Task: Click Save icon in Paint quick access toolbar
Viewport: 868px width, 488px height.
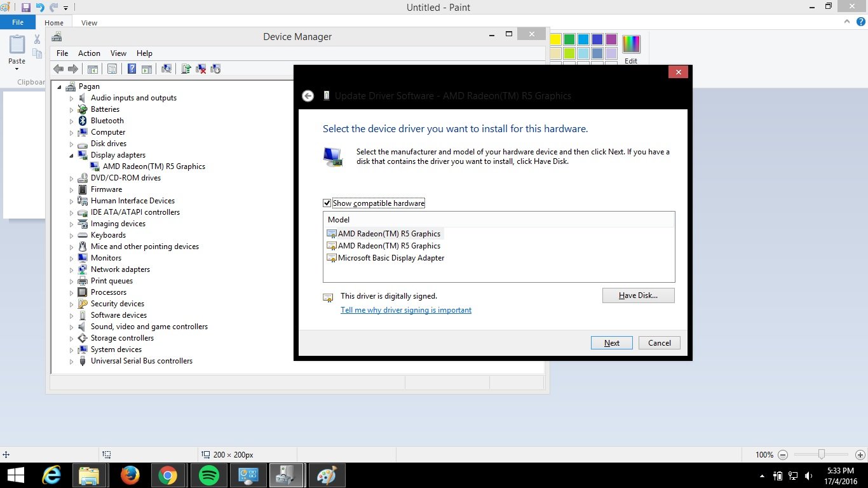Action: click(26, 8)
